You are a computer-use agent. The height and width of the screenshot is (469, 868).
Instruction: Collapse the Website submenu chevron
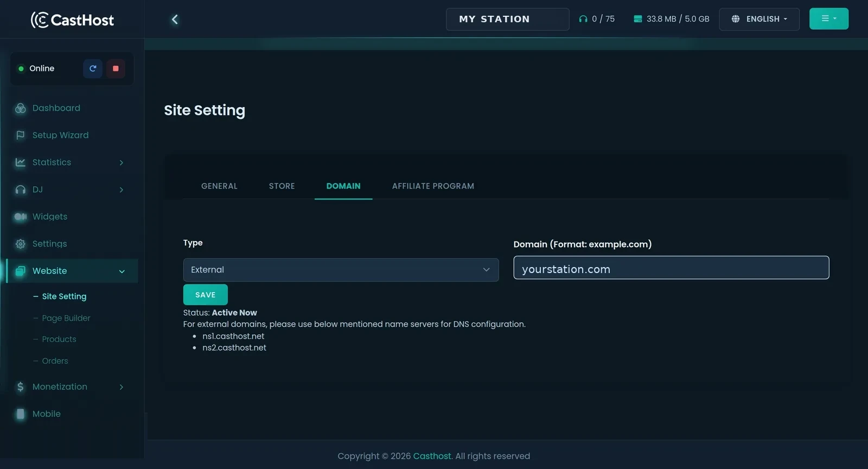tap(122, 271)
